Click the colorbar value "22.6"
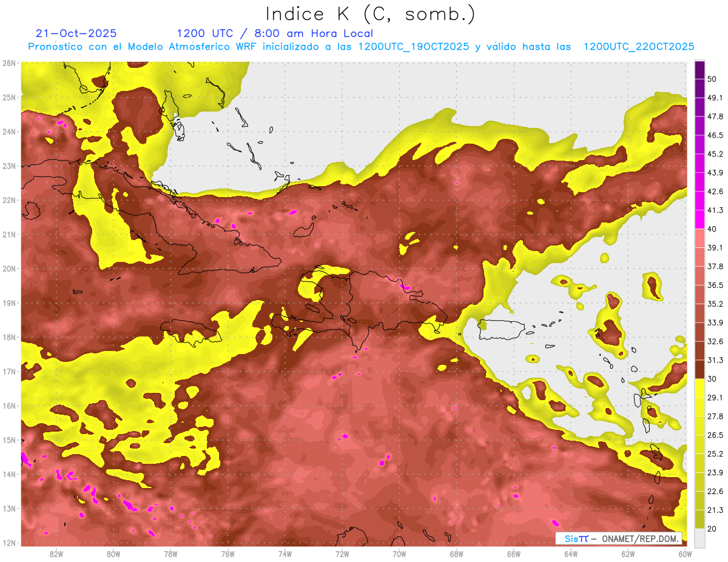Screen dimensions: 728x562 pos(715,491)
